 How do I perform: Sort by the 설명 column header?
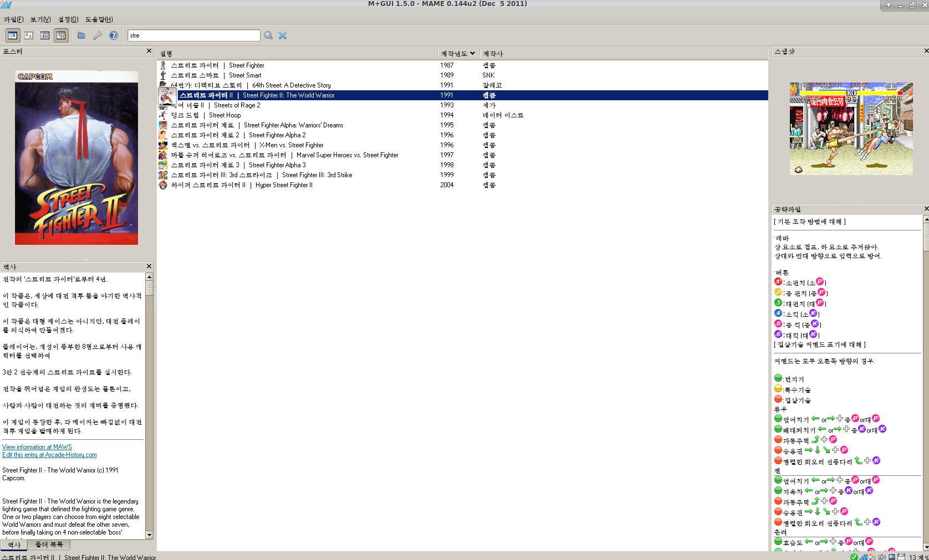(298, 54)
